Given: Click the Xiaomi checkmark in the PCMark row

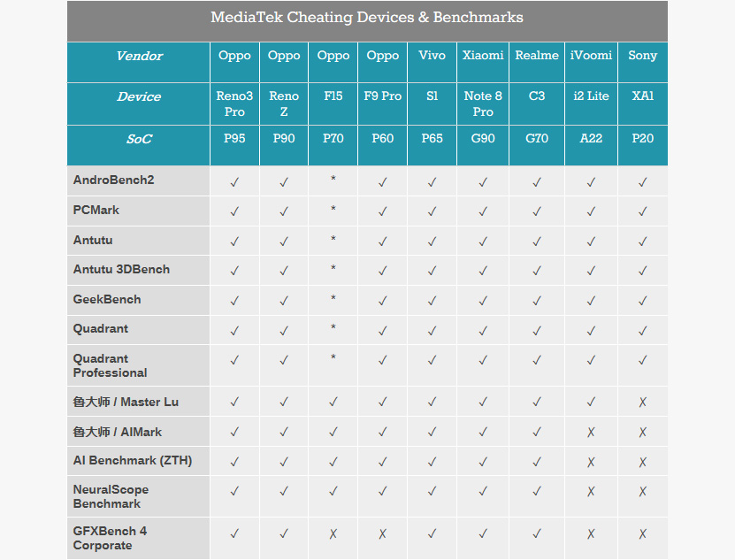Looking at the screenshot, I should tap(483, 211).
